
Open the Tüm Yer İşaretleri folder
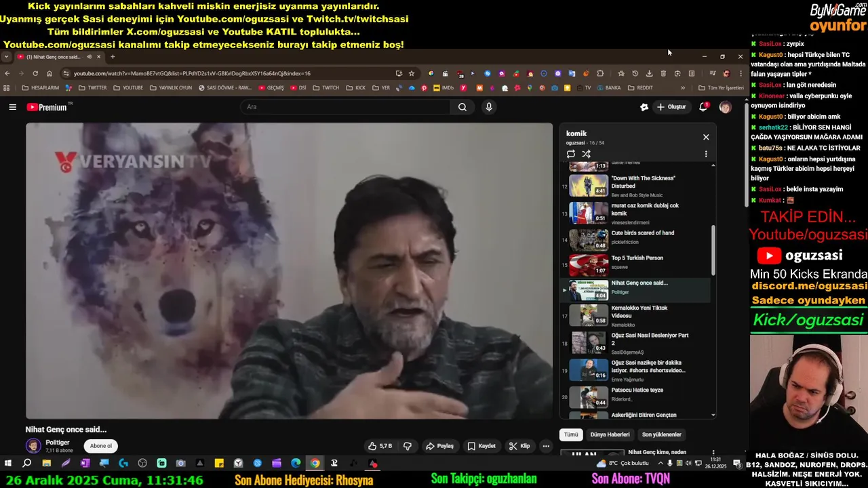click(x=722, y=87)
